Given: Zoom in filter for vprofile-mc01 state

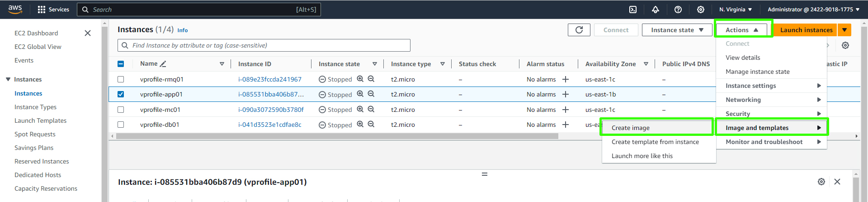Looking at the screenshot, I should click(x=360, y=109).
